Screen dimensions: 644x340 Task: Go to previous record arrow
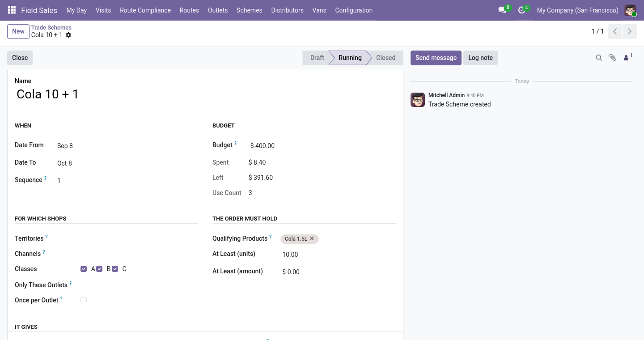[x=615, y=31]
